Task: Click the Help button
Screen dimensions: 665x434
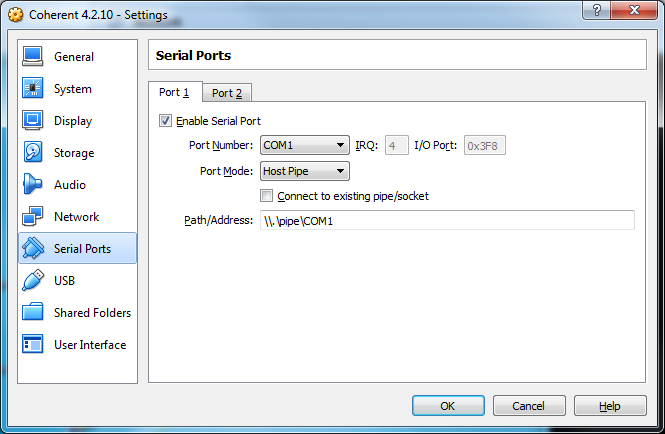Action: point(609,406)
